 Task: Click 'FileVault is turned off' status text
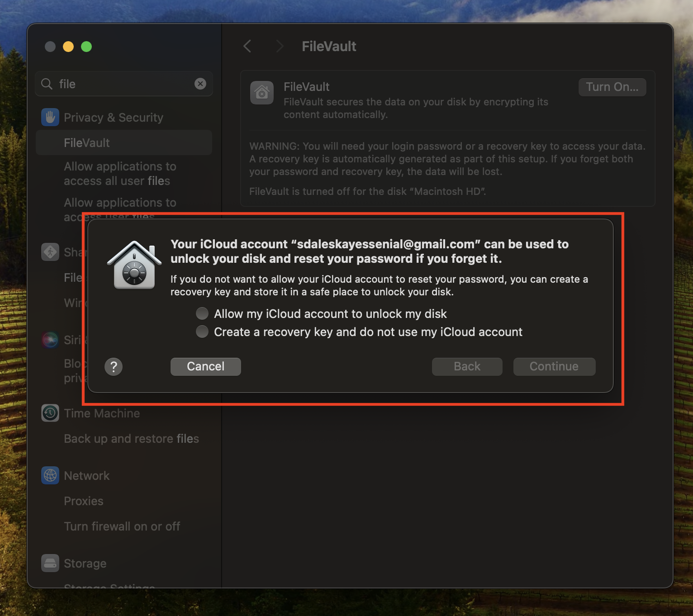pos(368,191)
